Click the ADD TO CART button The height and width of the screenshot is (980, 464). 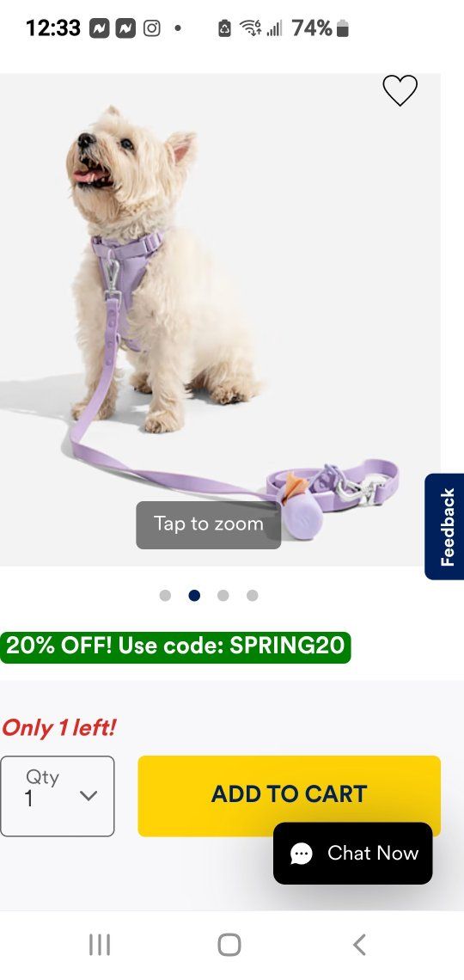click(x=290, y=796)
